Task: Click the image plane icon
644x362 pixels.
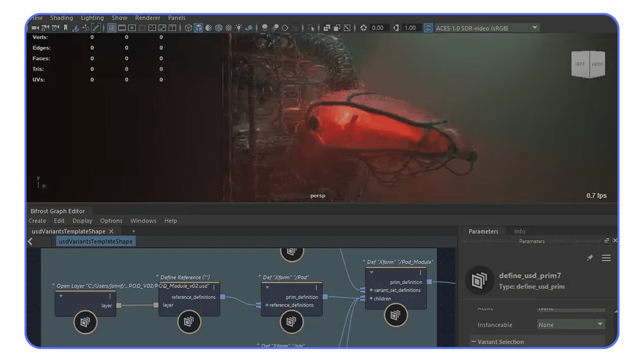Action: tap(76, 28)
